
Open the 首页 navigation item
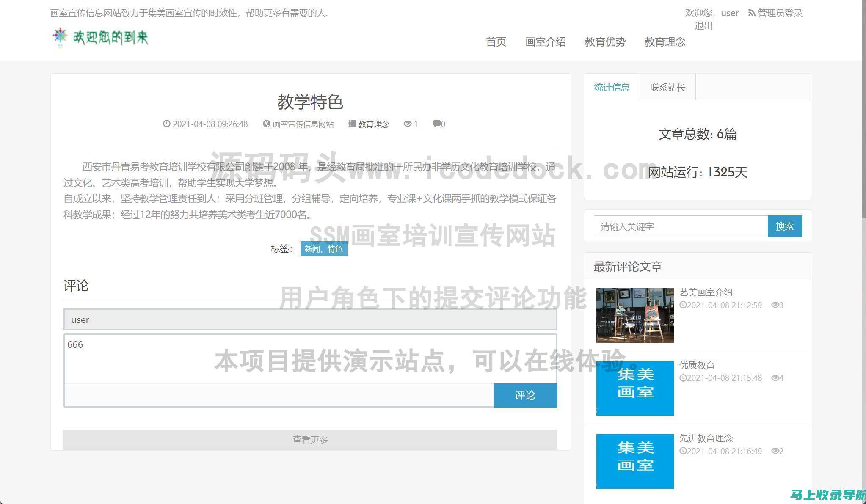tap(496, 41)
